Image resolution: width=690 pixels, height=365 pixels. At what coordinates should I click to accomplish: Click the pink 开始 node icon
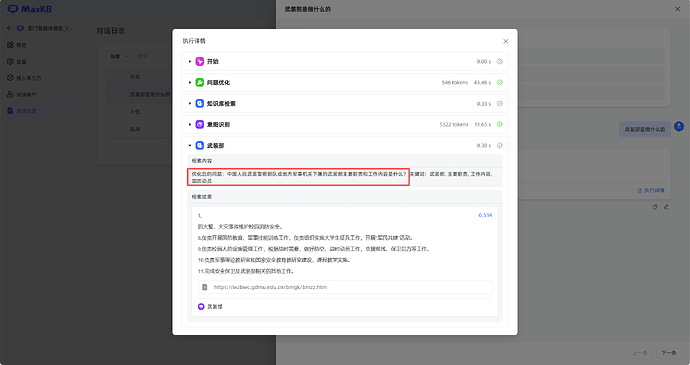pyautogui.click(x=200, y=62)
